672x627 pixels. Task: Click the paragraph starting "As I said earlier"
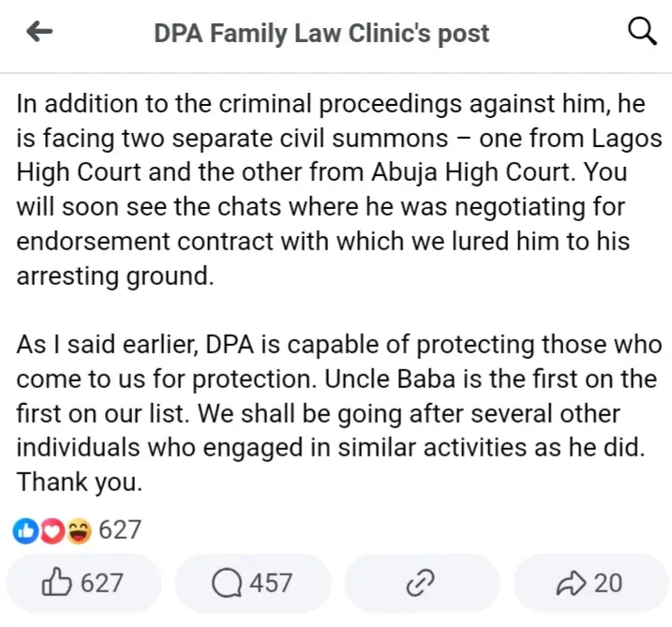[336, 412]
